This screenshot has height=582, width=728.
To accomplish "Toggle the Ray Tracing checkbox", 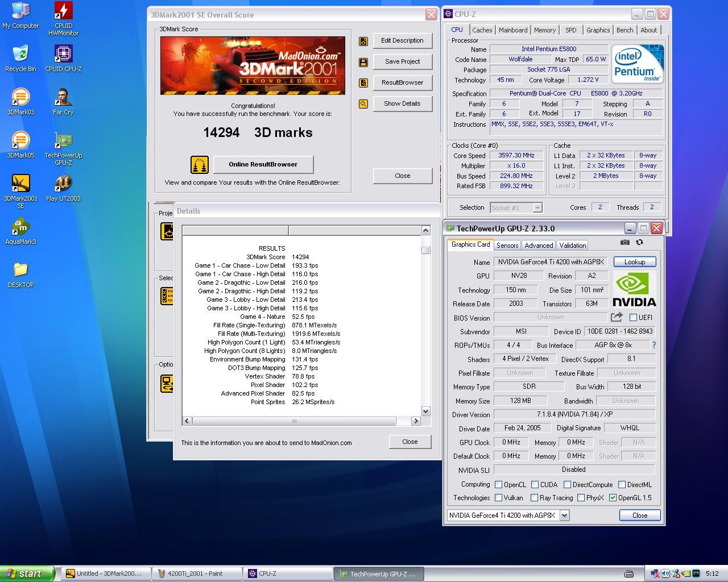I will [534, 498].
